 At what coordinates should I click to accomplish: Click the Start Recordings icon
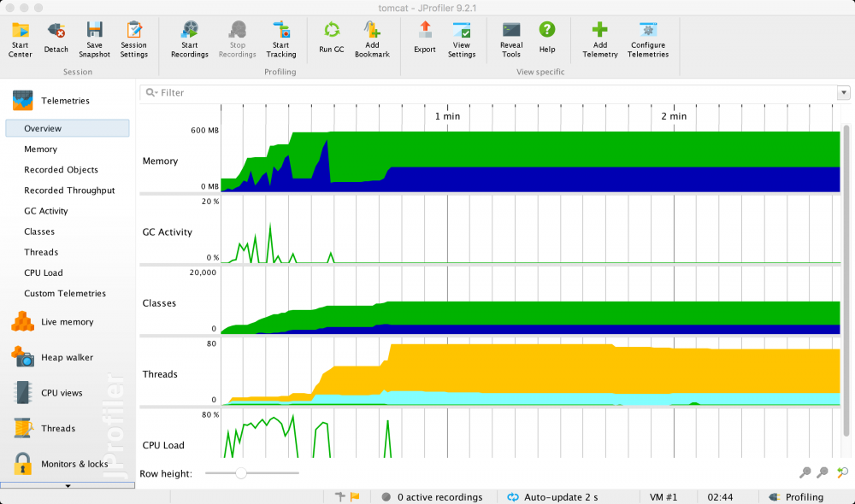click(189, 39)
